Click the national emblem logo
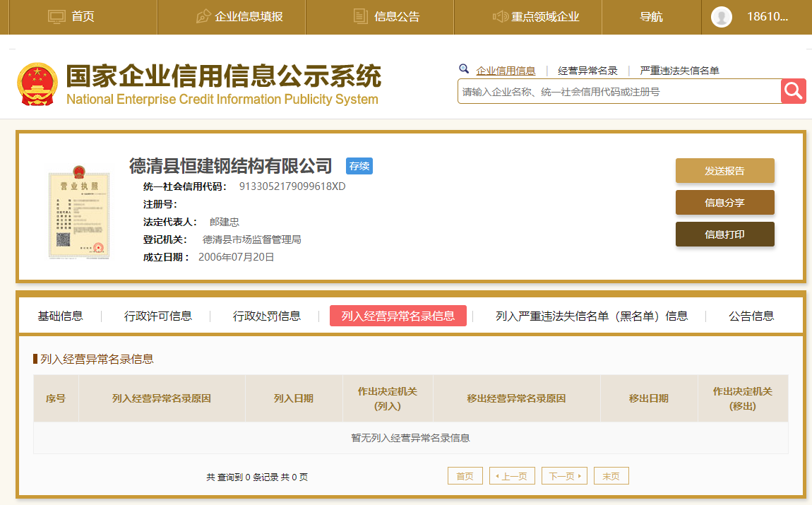Image resolution: width=812 pixels, height=505 pixels. [x=37, y=85]
